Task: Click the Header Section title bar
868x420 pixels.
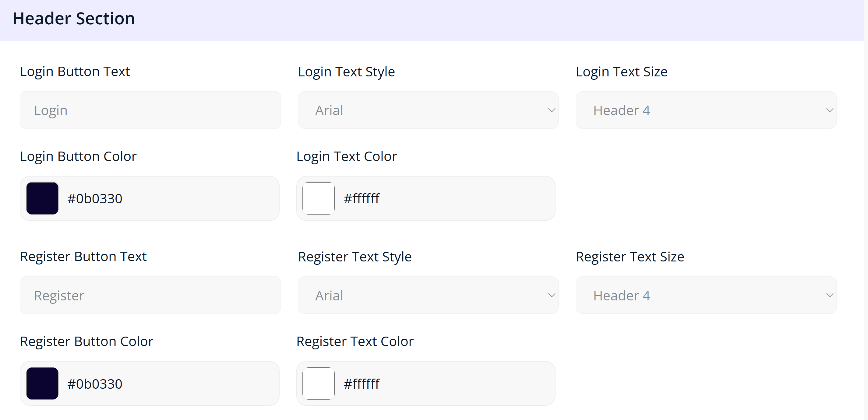Action: tap(74, 19)
